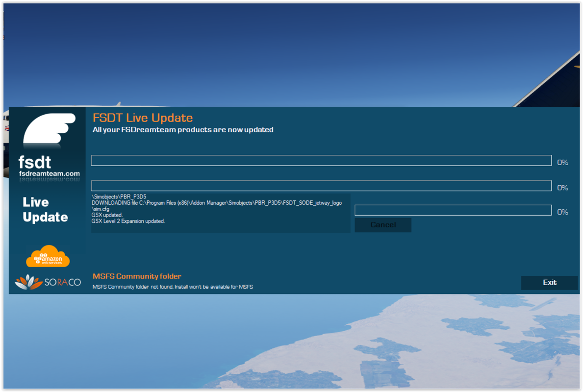Image resolution: width=583 pixels, height=392 pixels.
Task: Click the "GSX updated." log line
Action: [107, 215]
